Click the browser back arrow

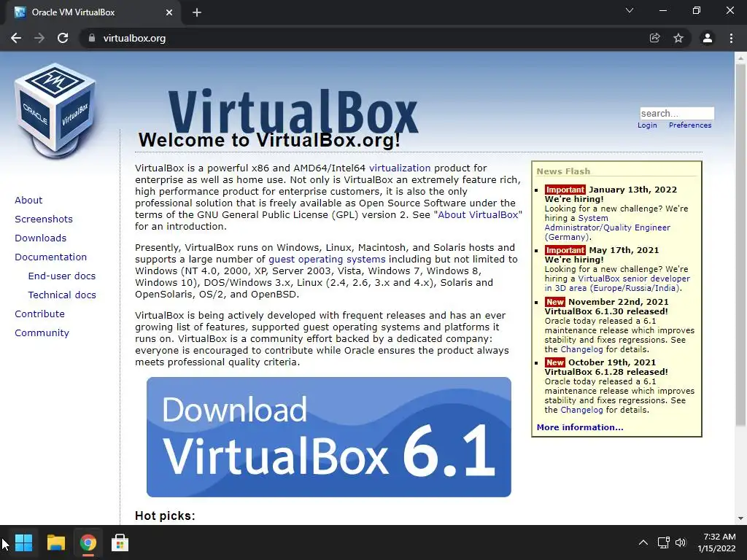16,38
